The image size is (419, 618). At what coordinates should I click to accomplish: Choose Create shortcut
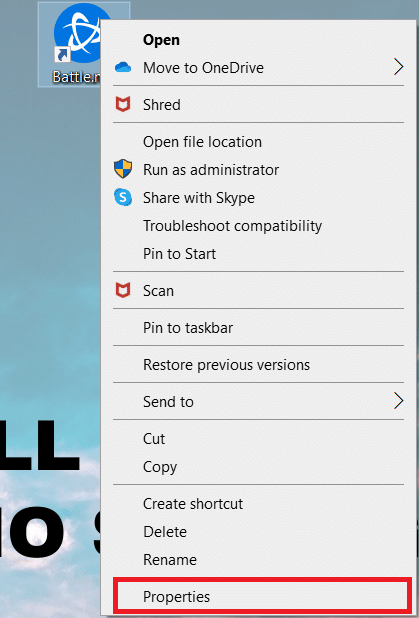pos(193,504)
